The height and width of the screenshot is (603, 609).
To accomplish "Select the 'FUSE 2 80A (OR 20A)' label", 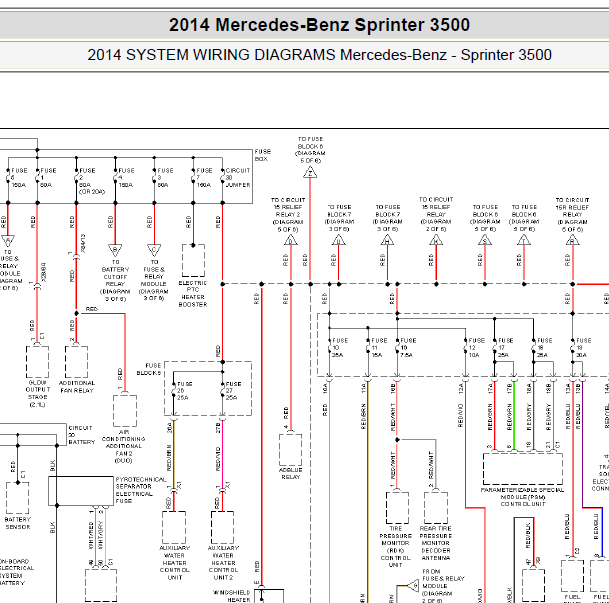I will pyautogui.click(x=92, y=181).
